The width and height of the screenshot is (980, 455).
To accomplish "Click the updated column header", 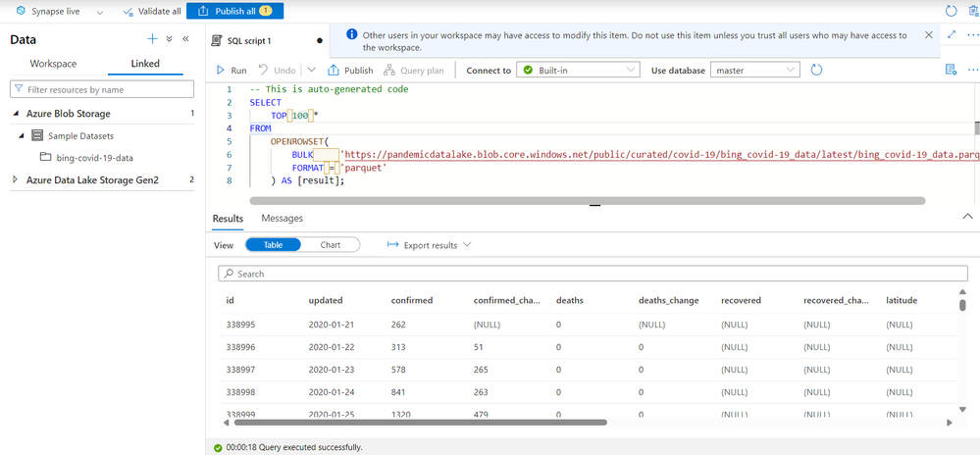I will tap(326, 301).
